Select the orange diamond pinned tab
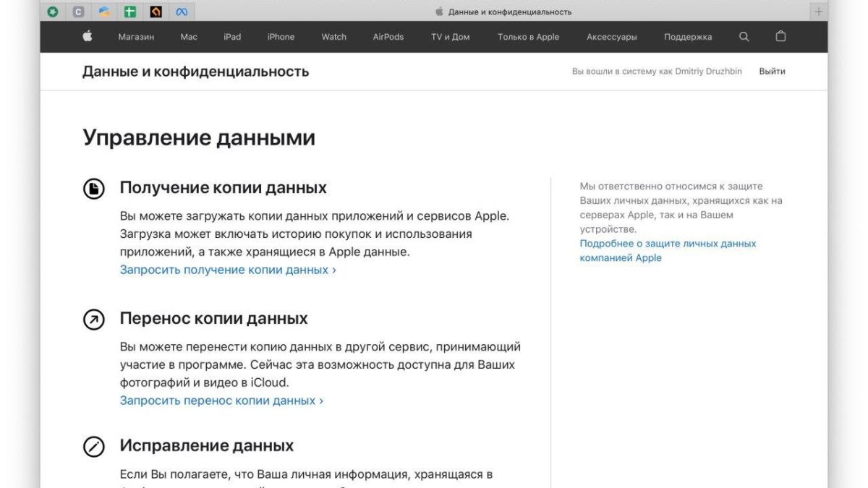Screen dimensions: 868x488 pyautogui.click(x=156, y=12)
